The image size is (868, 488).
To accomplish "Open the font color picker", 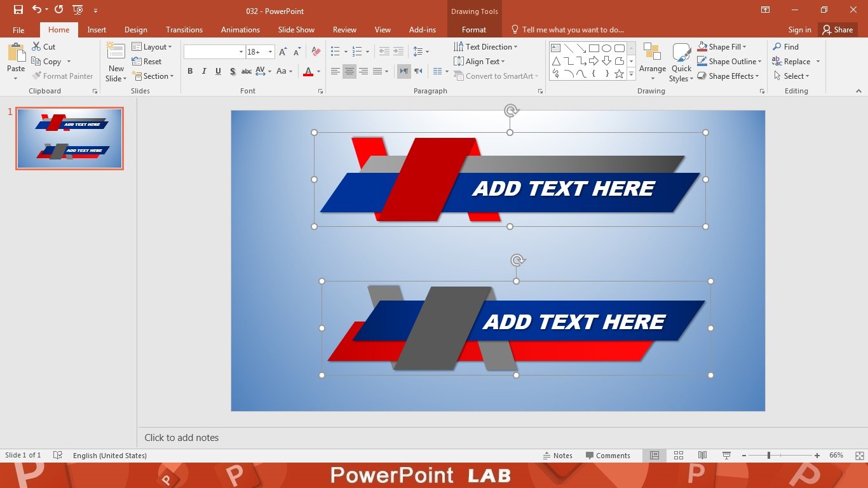I will tap(318, 71).
